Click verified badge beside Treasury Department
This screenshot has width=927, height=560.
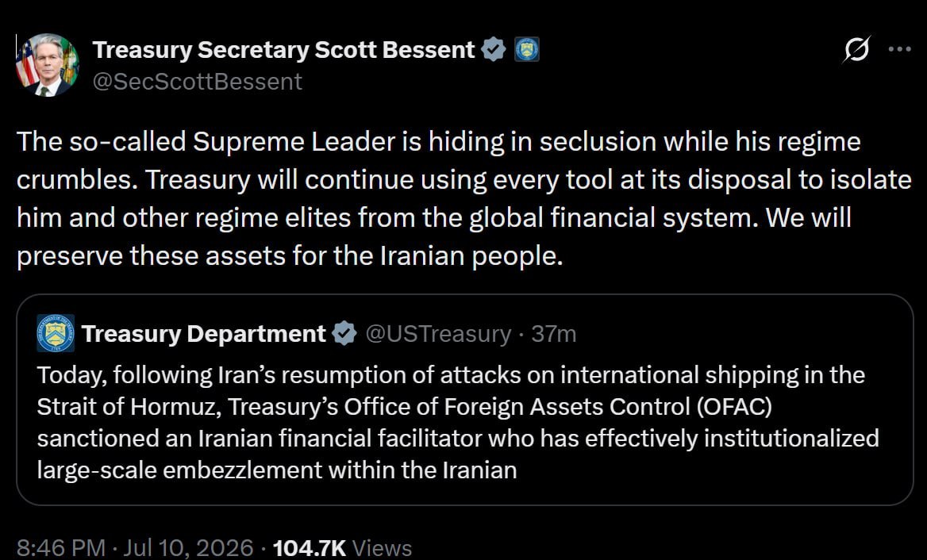pos(344,334)
